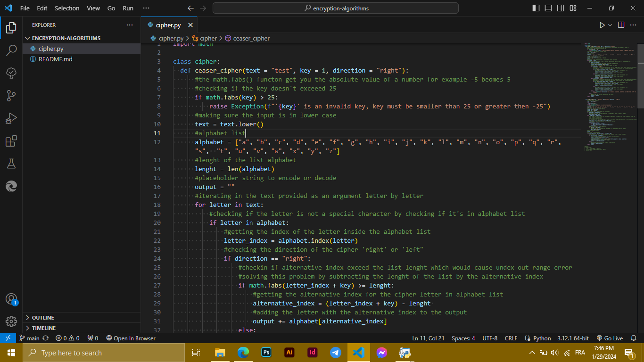Show hidden system tray icons chevron

pyautogui.click(x=532, y=353)
